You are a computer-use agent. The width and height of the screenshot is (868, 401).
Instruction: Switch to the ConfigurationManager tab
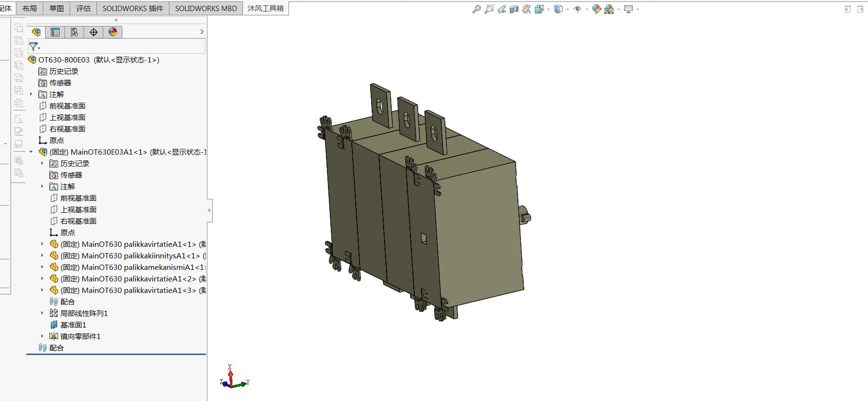(x=74, y=32)
